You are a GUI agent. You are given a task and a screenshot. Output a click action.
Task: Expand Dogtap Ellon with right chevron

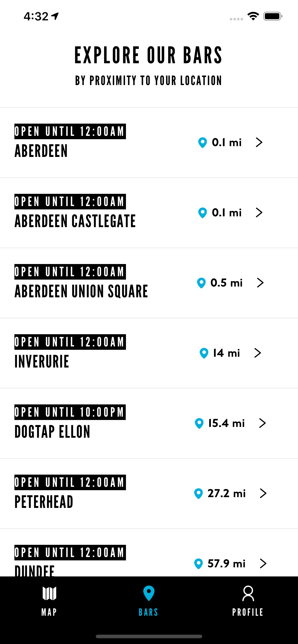pos(262,423)
